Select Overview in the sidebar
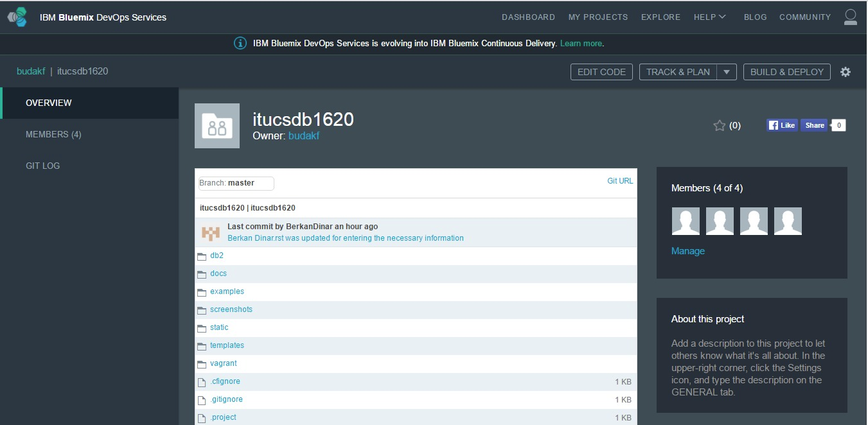 (x=90, y=103)
